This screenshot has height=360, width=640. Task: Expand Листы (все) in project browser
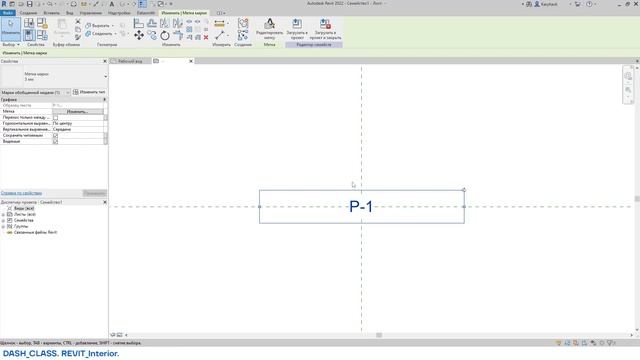[x=3, y=215]
